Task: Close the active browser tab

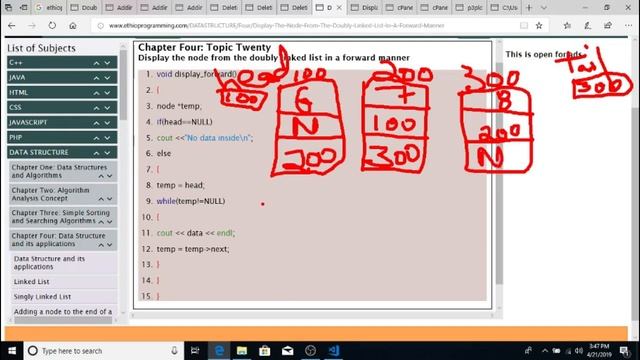Action: point(339,7)
